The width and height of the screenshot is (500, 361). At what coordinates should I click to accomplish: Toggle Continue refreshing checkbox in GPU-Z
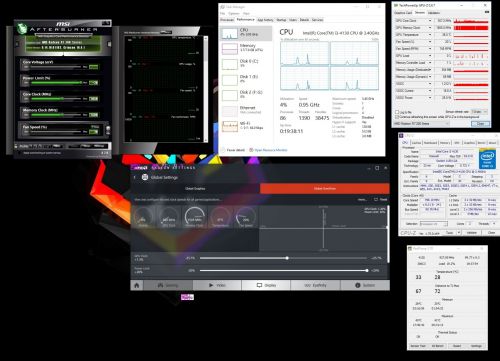point(397,117)
